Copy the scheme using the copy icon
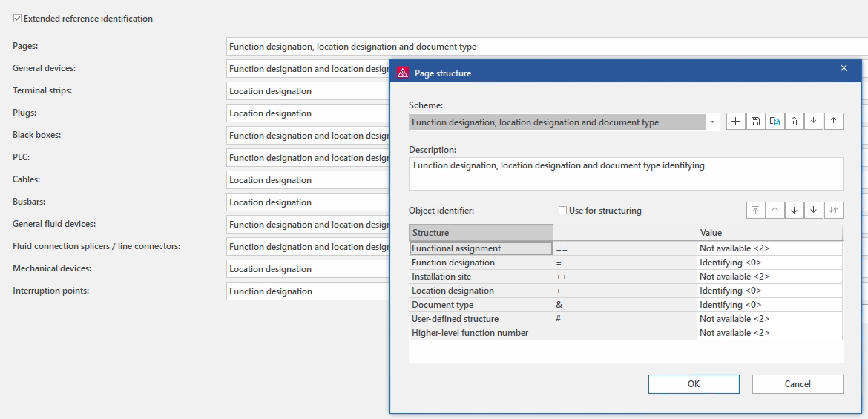The image size is (868, 419). [775, 122]
